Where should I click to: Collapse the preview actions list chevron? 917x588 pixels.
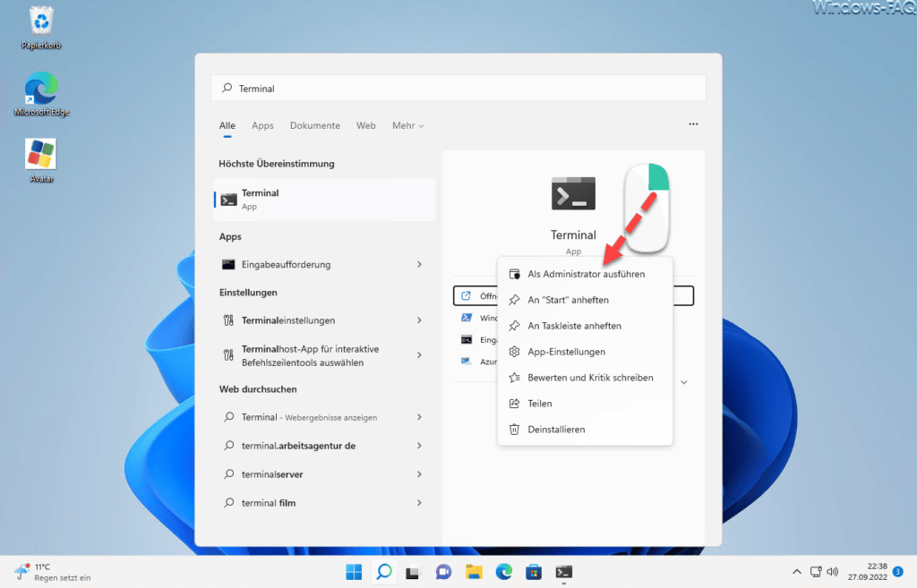pos(683,382)
